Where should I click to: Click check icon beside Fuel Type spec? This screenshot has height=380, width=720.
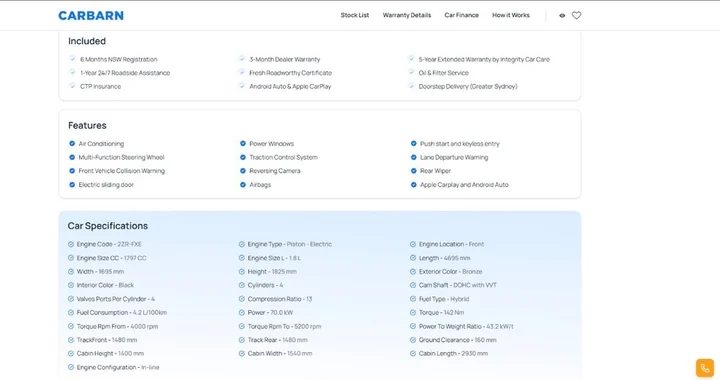[x=413, y=299]
